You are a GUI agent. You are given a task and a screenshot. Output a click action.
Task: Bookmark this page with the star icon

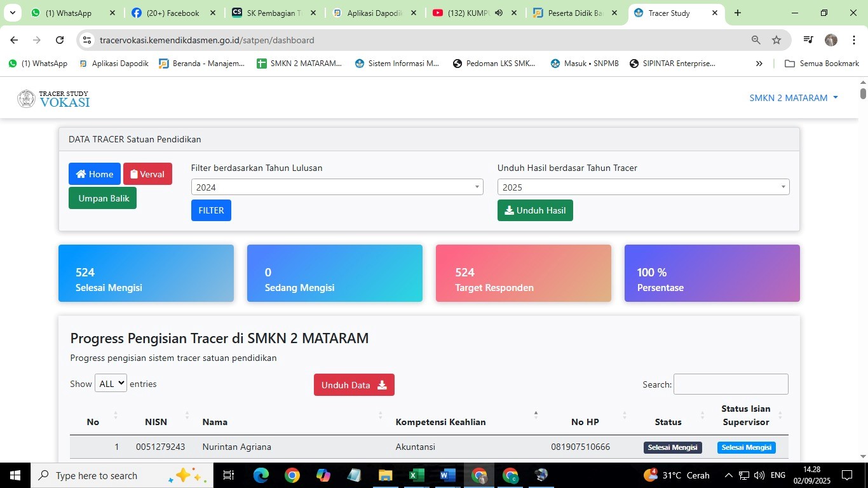[776, 40]
